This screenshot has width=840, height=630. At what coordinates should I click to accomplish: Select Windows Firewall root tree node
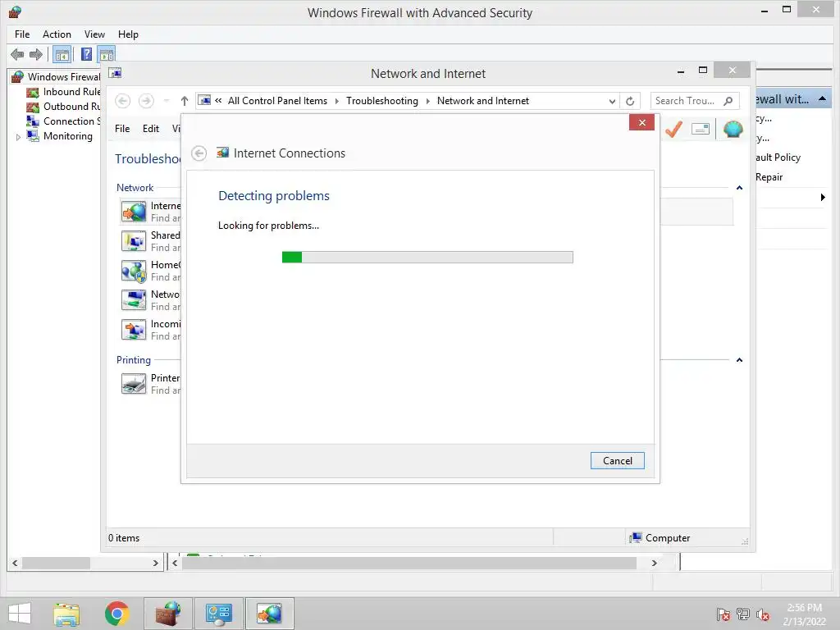pos(64,76)
